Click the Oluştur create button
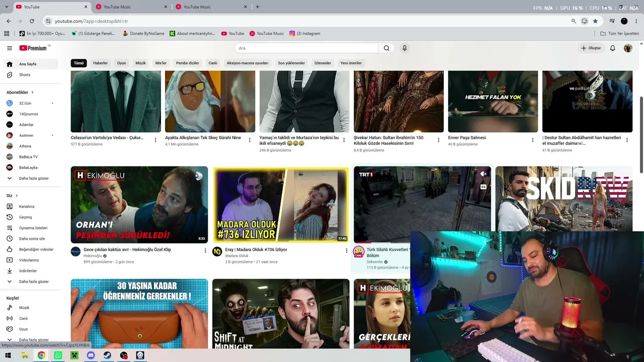This screenshot has height=362, width=644. point(591,48)
